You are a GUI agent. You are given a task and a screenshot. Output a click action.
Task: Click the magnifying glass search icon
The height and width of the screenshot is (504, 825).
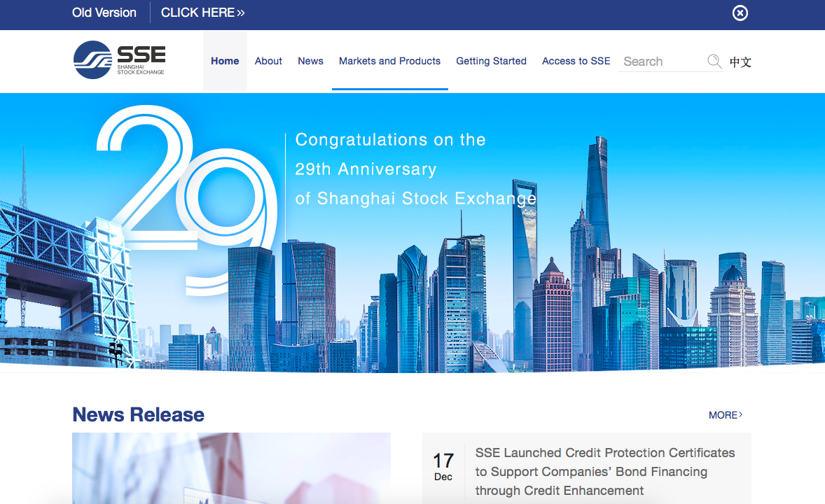pyautogui.click(x=714, y=62)
